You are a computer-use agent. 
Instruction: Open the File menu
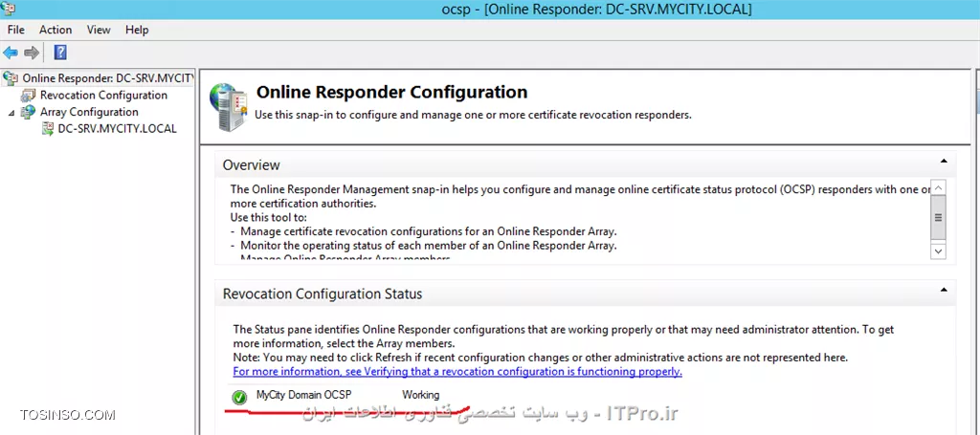pos(16,30)
